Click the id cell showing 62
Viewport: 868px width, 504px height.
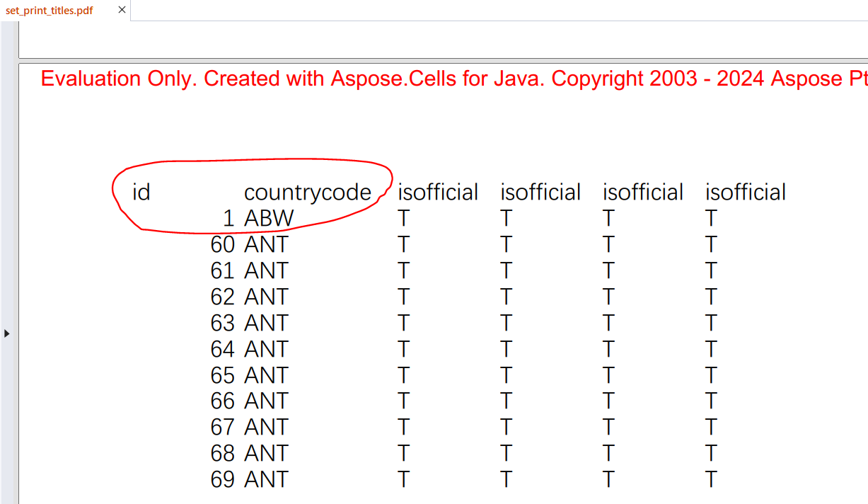click(222, 297)
